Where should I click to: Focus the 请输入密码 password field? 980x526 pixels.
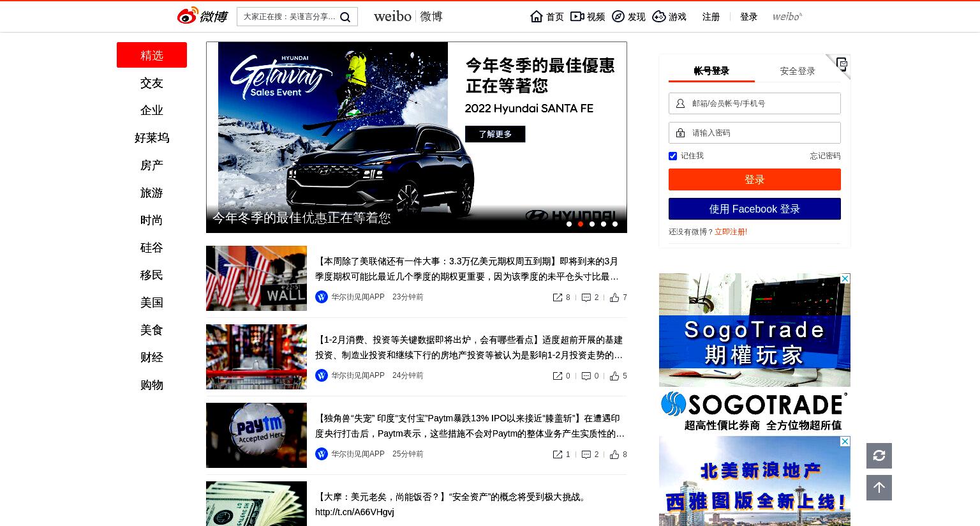755,133
